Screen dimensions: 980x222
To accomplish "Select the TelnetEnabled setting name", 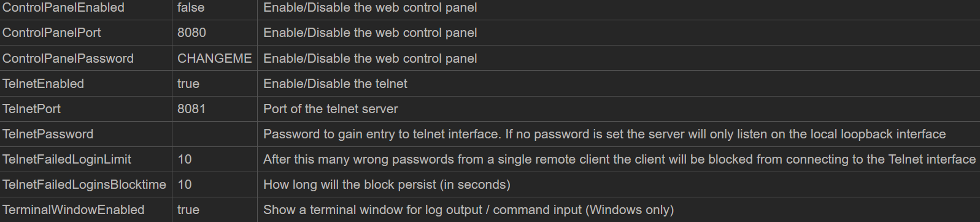I will (43, 84).
